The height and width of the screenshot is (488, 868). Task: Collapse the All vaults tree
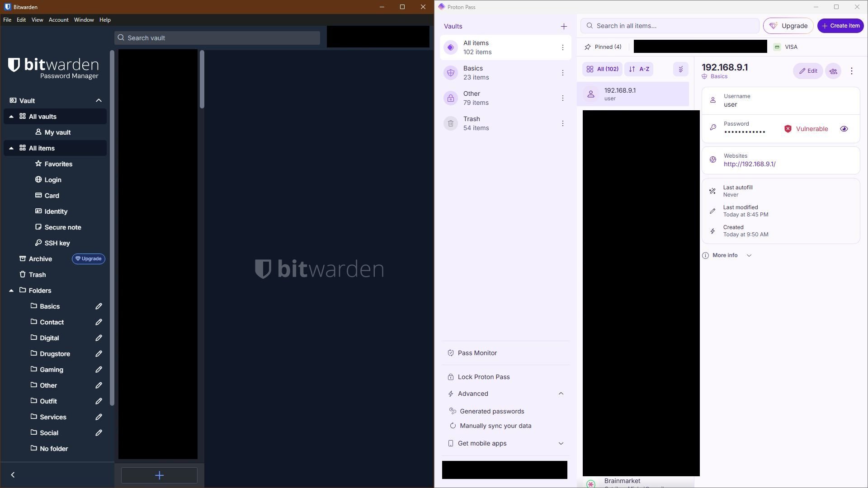(x=11, y=117)
